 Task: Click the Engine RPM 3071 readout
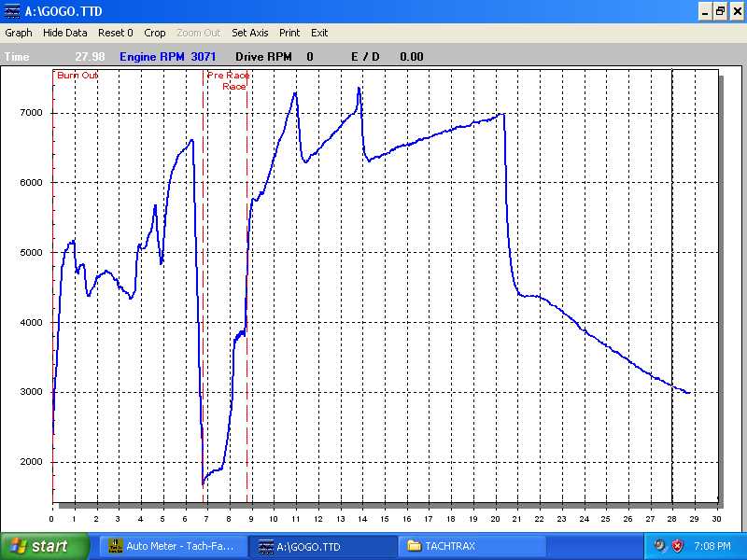(168, 57)
